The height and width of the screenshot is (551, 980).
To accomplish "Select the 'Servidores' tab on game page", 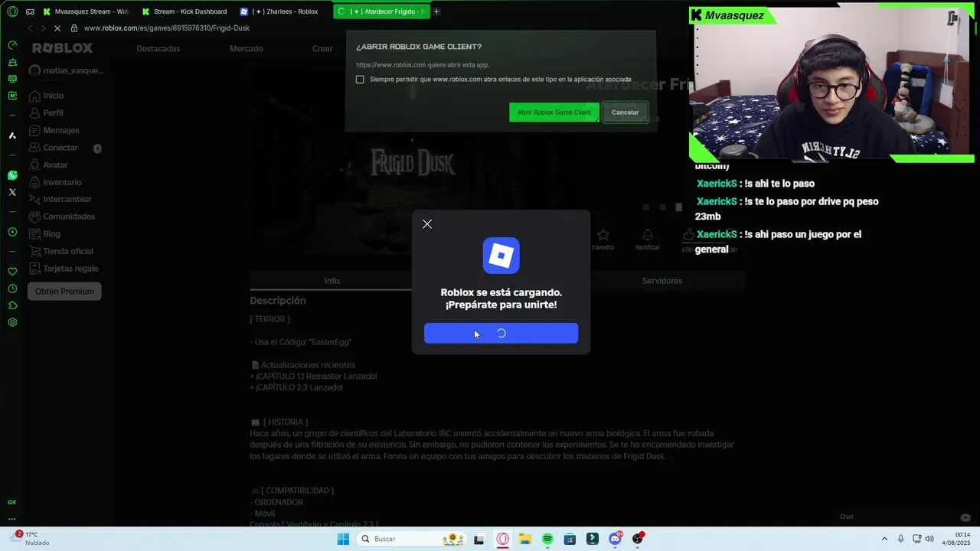I will click(x=662, y=281).
